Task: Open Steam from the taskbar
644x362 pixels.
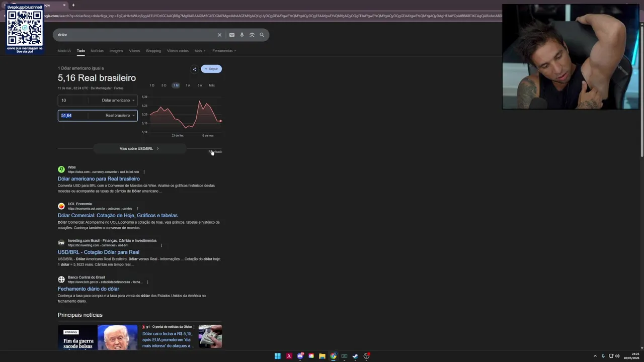Action: 355,356
